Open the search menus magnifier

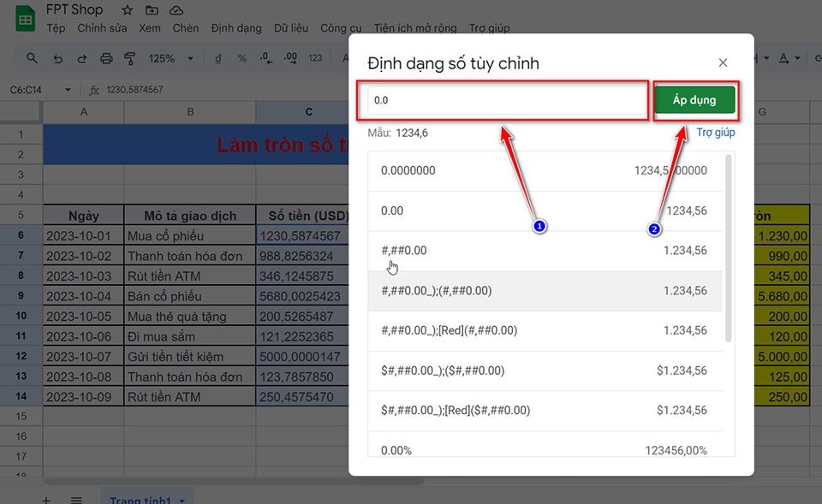pos(32,58)
